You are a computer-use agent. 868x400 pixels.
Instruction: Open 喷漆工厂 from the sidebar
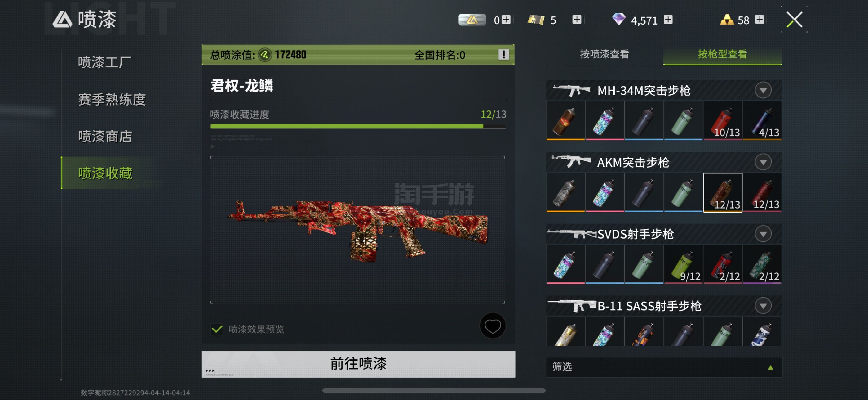pyautogui.click(x=104, y=62)
